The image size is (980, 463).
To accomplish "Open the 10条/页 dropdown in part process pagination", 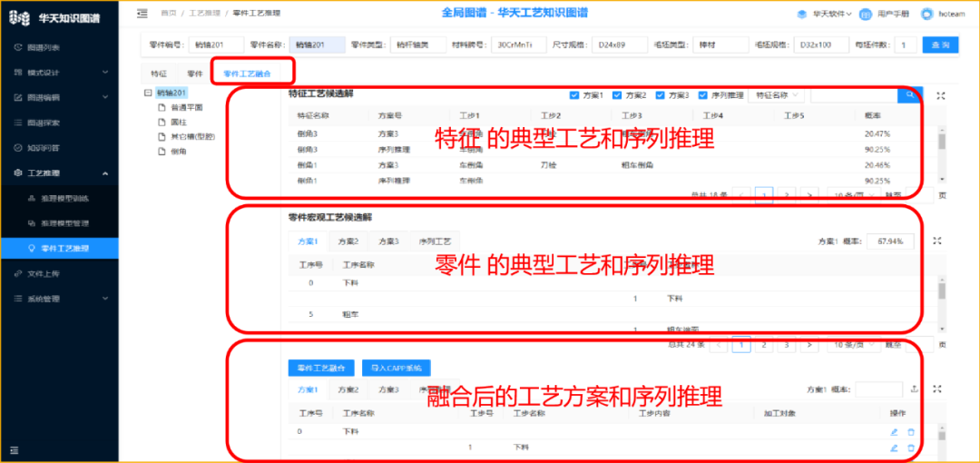I will tap(853, 345).
